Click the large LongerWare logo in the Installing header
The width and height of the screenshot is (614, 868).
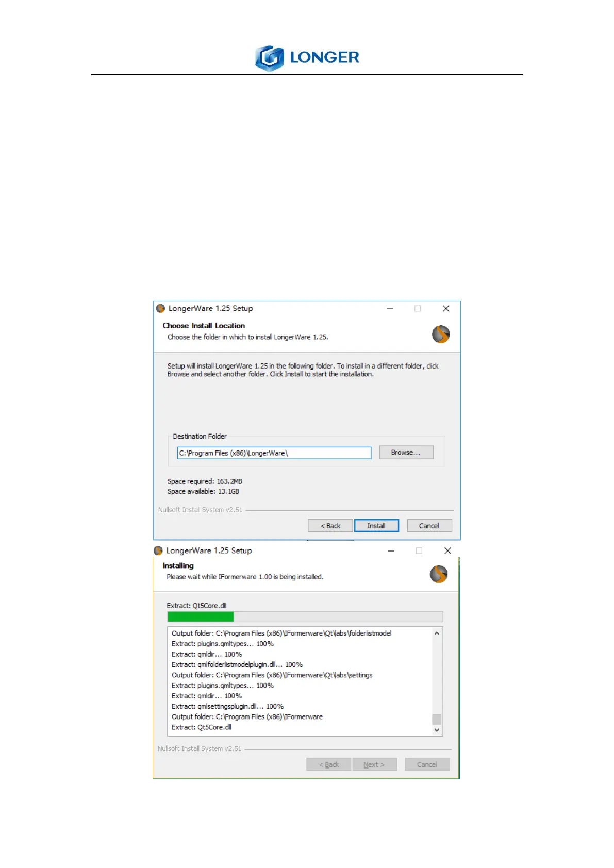(x=439, y=574)
